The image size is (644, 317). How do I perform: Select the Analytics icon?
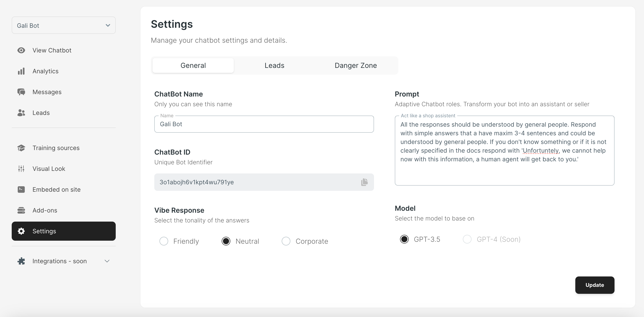tap(22, 71)
